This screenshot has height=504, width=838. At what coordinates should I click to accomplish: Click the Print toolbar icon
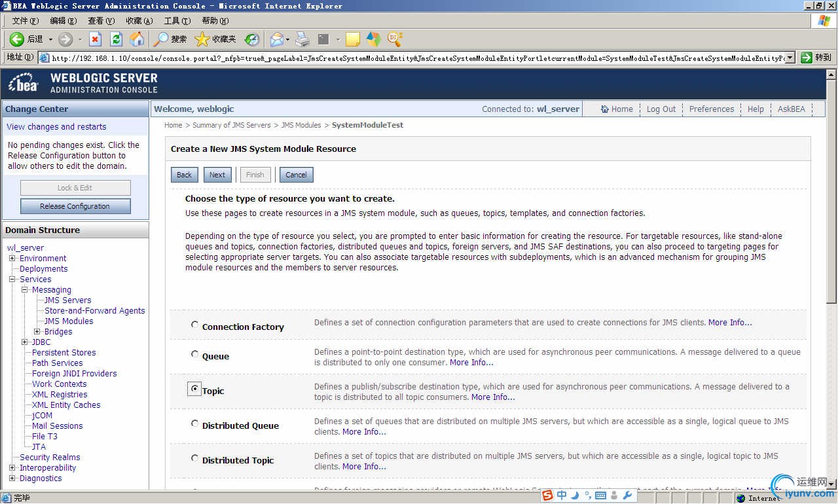click(302, 39)
